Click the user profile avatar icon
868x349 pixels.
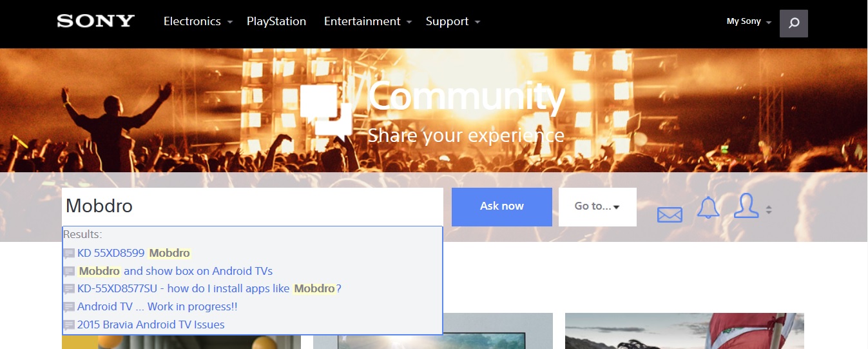pyautogui.click(x=746, y=206)
